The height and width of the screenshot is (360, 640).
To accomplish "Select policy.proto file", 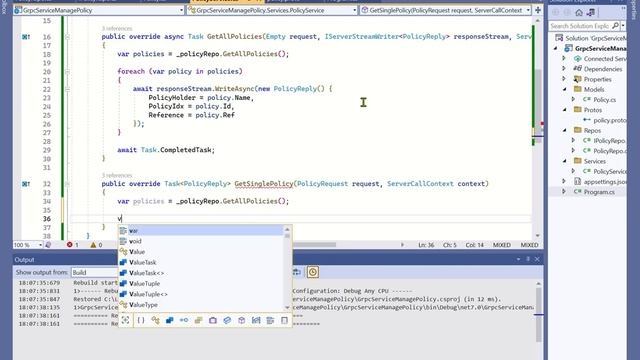I will point(609,120).
